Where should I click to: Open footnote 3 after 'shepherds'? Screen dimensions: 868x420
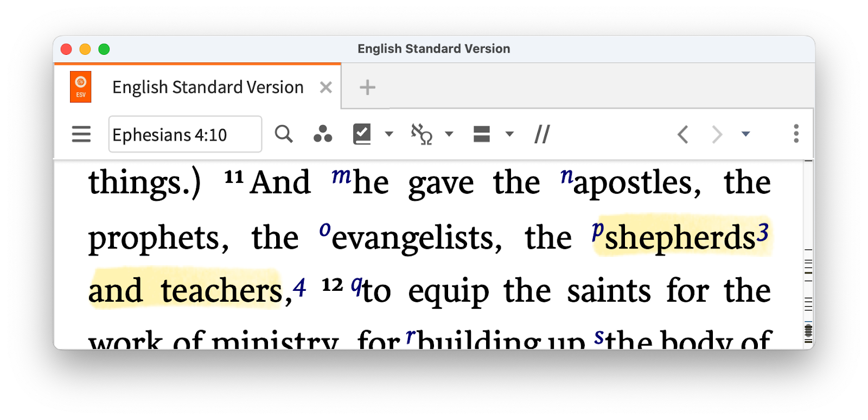(763, 232)
